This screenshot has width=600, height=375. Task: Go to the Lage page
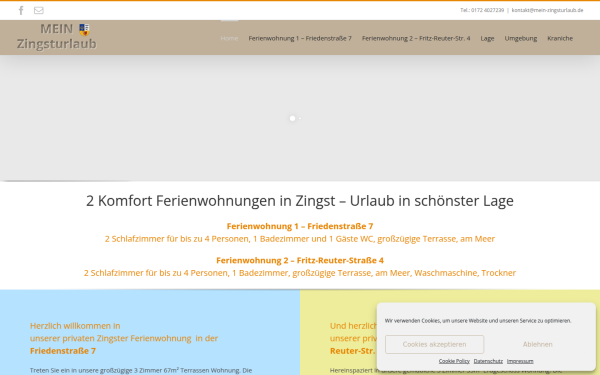[487, 38]
